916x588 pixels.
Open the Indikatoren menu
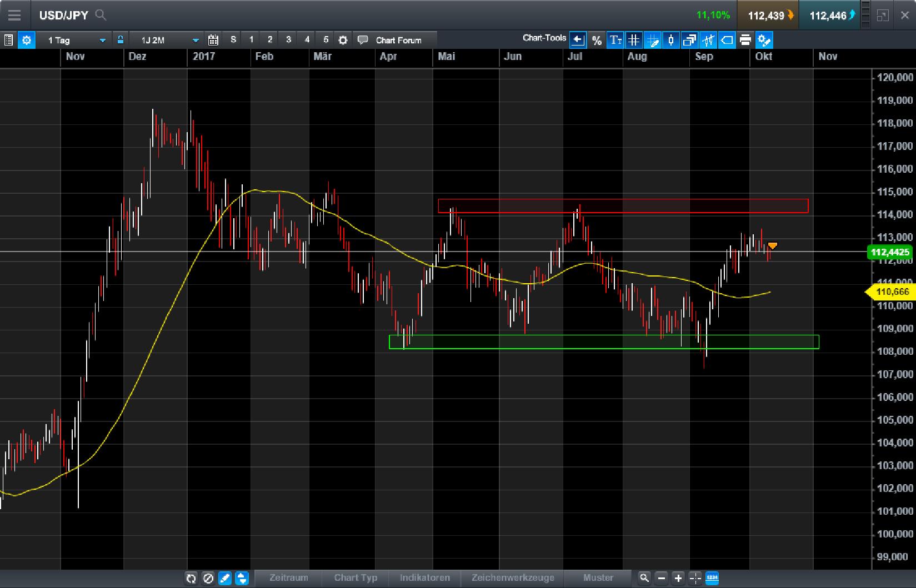(424, 577)
